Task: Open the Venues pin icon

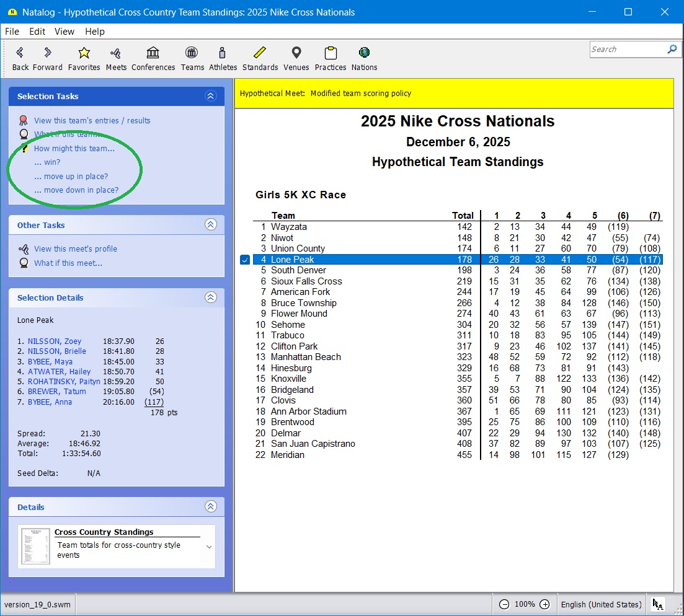Action: tap(296, 53)
